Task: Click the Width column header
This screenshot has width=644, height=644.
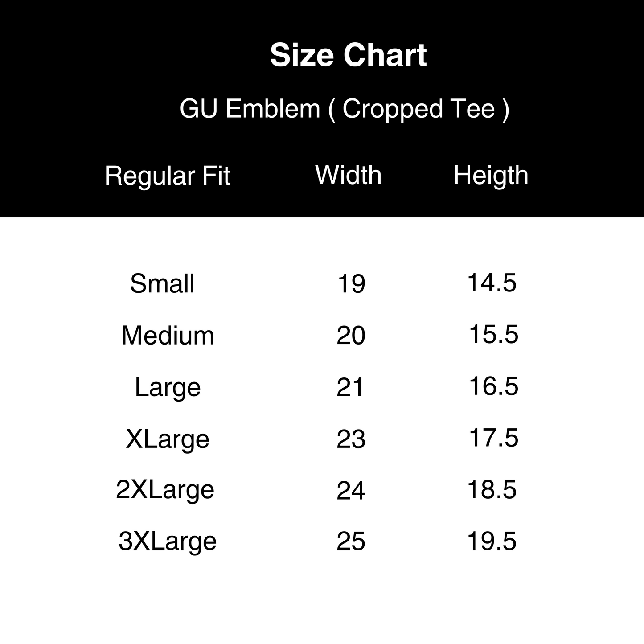Action: coord(348,175)
